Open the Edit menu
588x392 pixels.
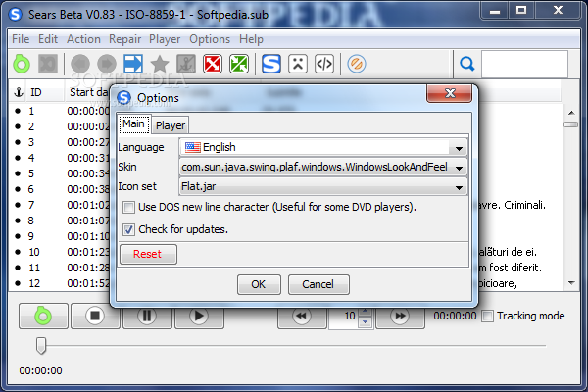pos(48,39)
